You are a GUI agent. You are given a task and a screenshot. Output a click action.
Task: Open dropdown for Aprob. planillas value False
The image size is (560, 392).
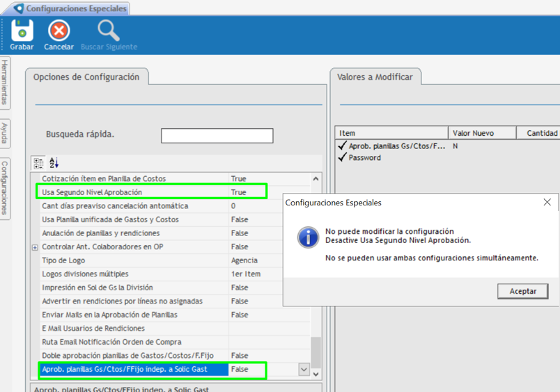click(x=304, y=369)
